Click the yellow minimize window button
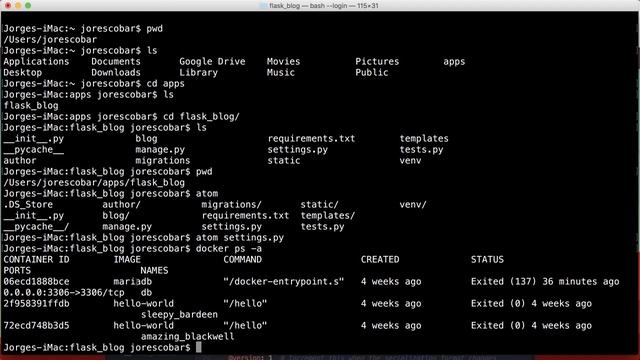 click(18, 5)
